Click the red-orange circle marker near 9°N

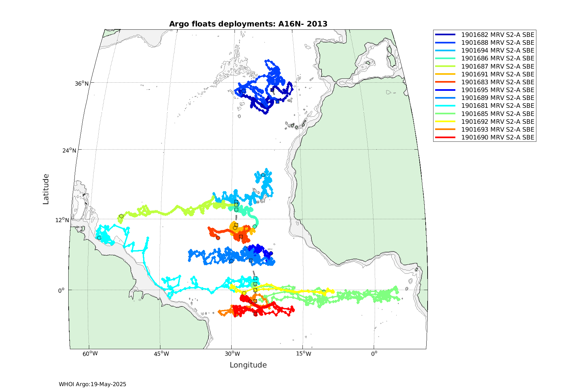tap(218, 238)
